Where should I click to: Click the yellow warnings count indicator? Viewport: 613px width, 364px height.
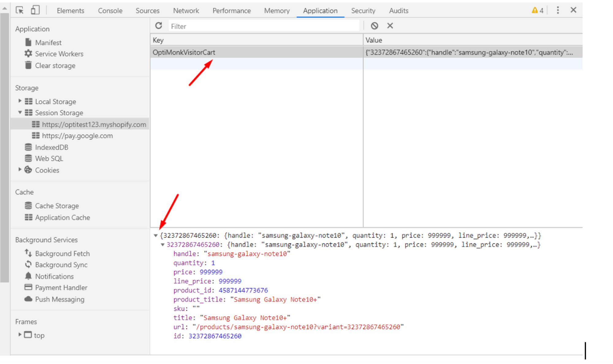click(x=537, y=10)
